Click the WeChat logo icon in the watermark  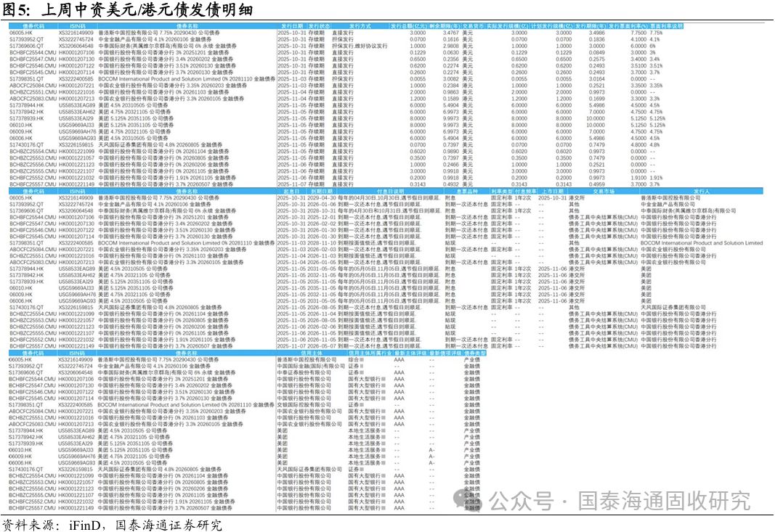tap(465, 500)
